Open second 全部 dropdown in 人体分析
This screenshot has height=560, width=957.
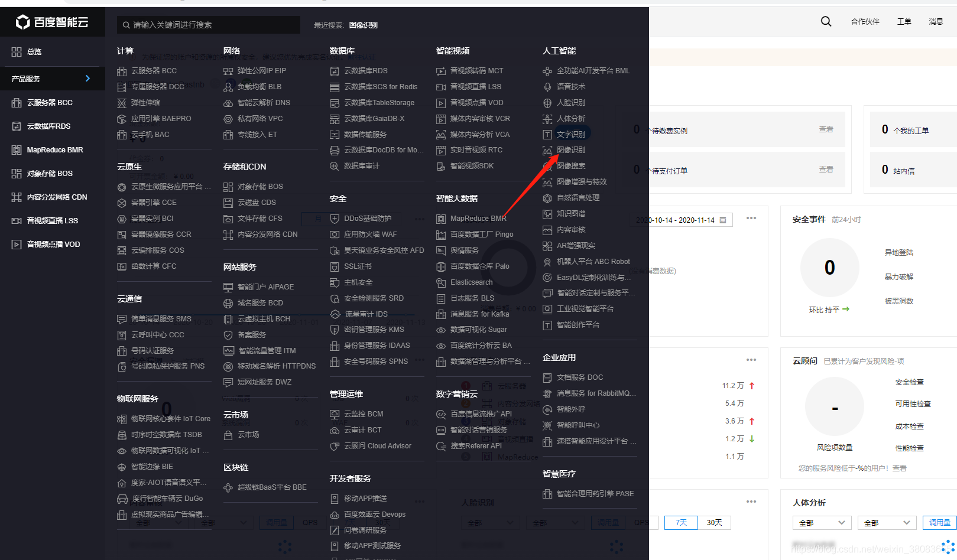pyautogui.click(x=887, y=523)
